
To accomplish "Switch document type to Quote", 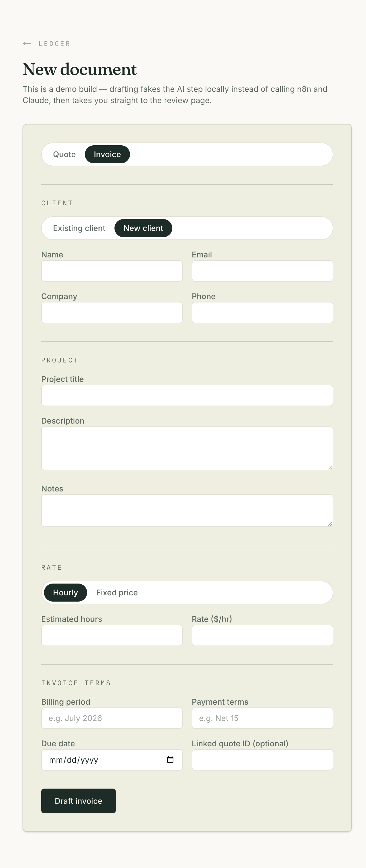I will coord(64,154).
